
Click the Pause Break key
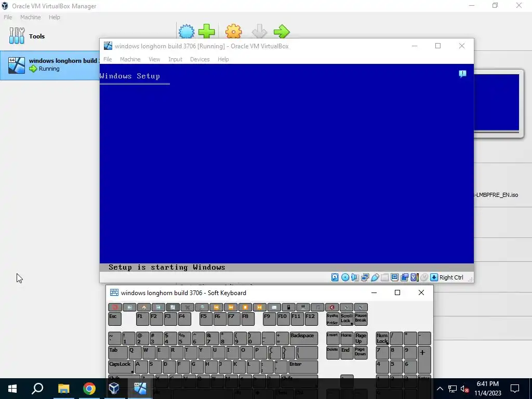coord(361,320)
